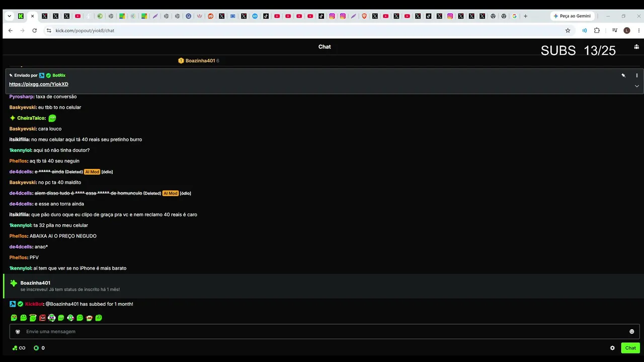Click the 'AI Mod' tag after homunculo
Screen dimensions: 644x362
click(x=170, y=193)
